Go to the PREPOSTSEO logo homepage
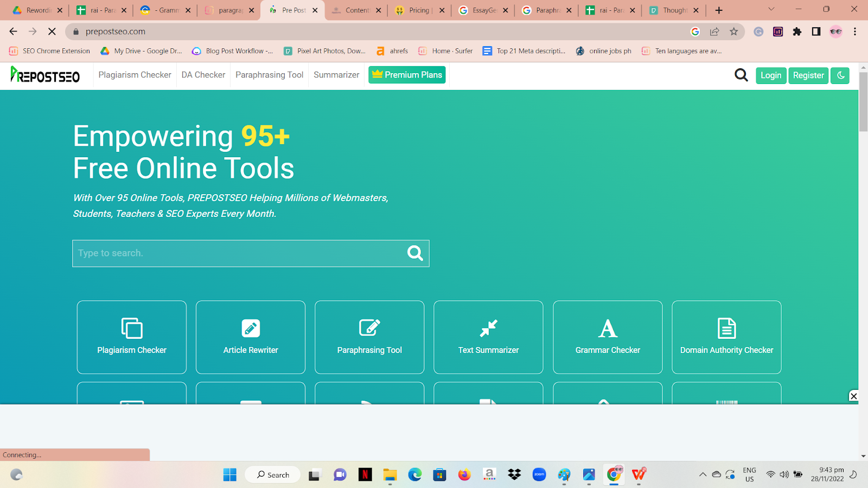Image resolution: width=868 pixels, height=488 pixels. coord(45,75)
